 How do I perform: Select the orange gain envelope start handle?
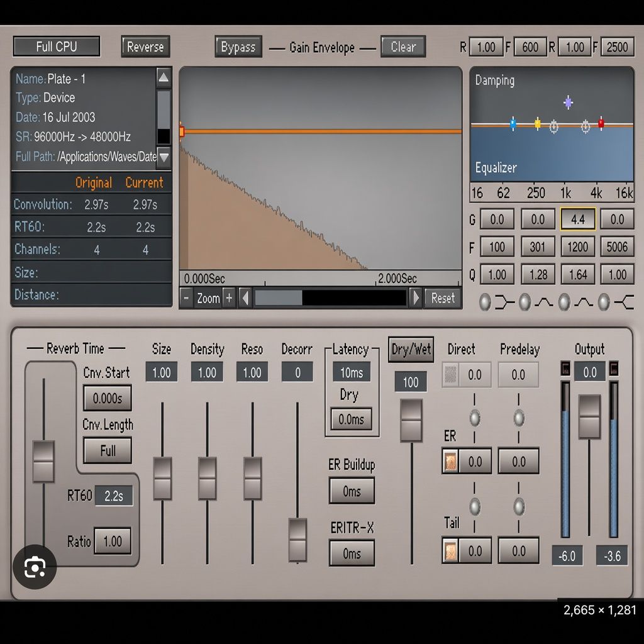click(x=181, y=131)
